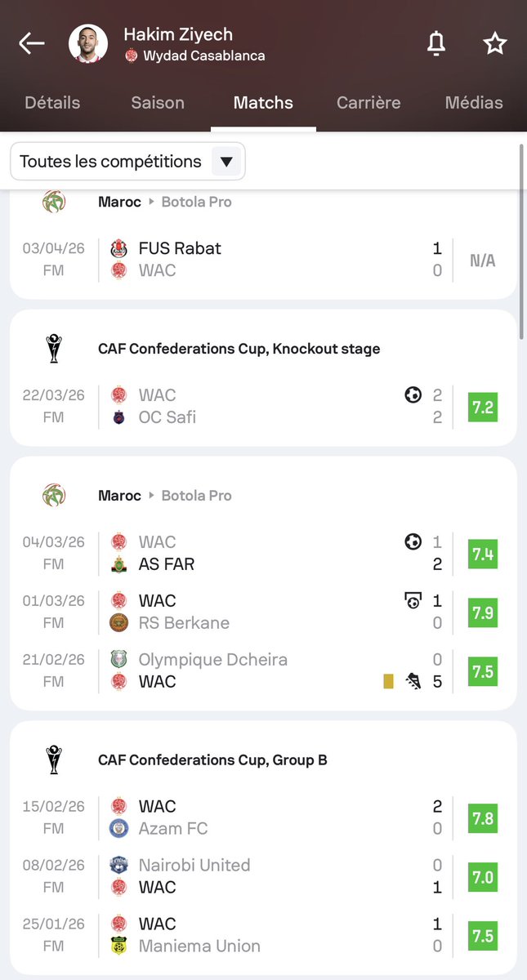Switch to the Détails tab
The image size is (527, 980).
tap(52, 103)
